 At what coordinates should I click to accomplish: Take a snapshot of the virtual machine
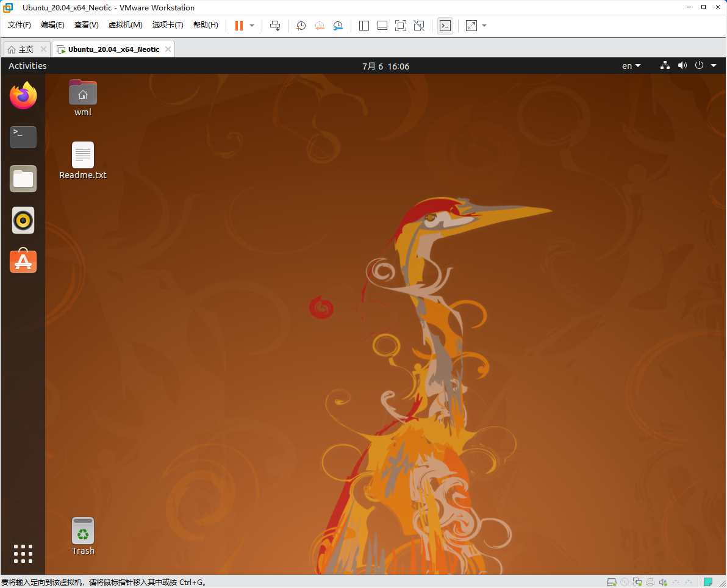301,26
